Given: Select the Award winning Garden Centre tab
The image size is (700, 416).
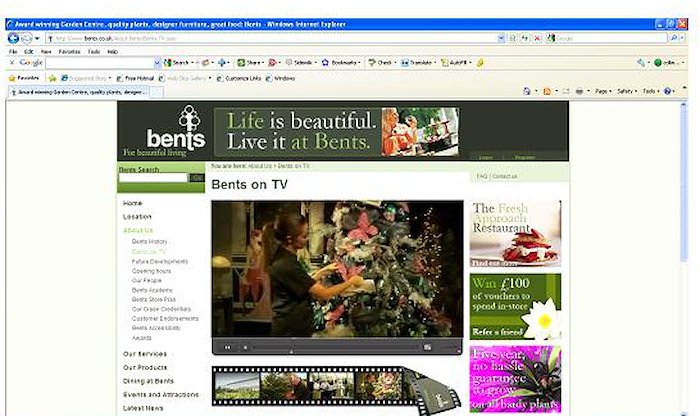Looking at the screenshot, I should tap(78, 92).
